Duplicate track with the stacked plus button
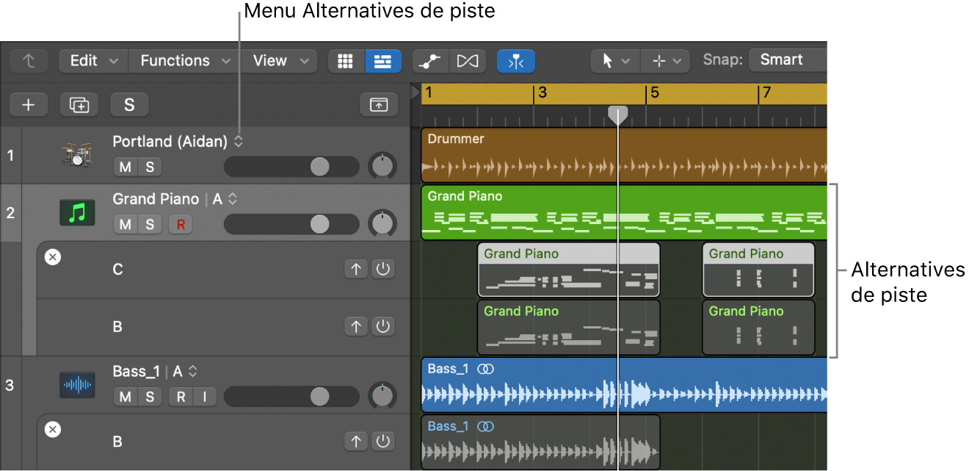Viewport: 980px width, 471px height. tap(79, 105)
